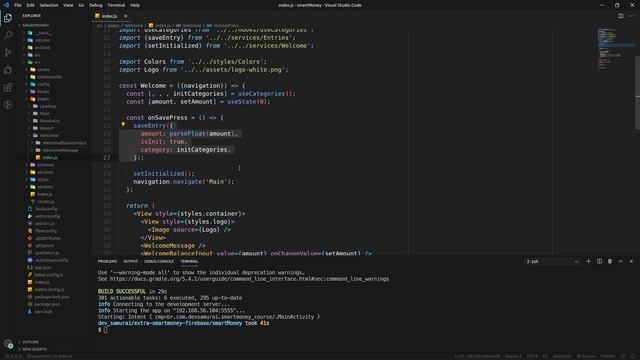Switch to the Output panel tab
Screen dimensions: 640x360
pos(131,261)
